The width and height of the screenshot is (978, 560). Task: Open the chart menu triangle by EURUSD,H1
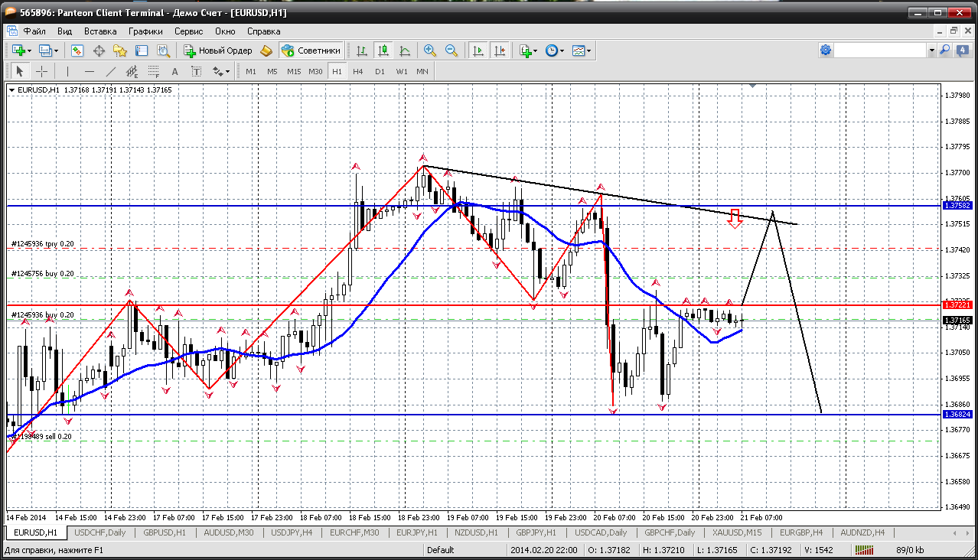11,90
